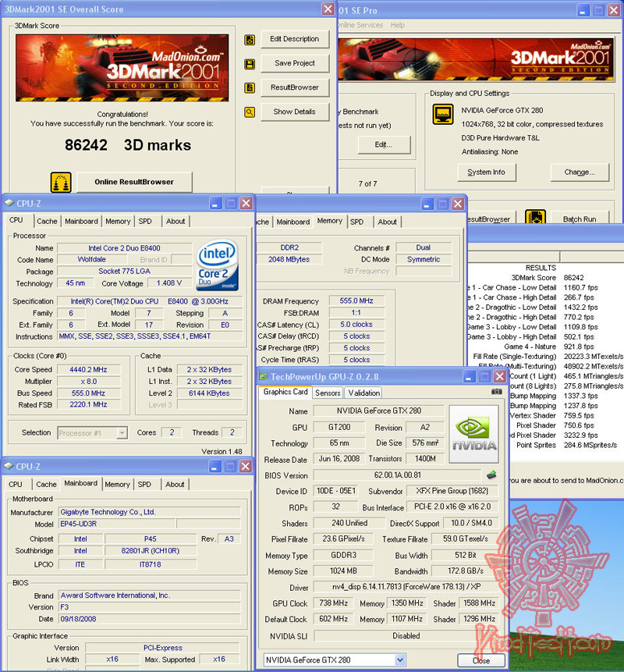Click the lamp icon beside Online ResultBrowser
The image size is (624, 672).
coord(60,181)
